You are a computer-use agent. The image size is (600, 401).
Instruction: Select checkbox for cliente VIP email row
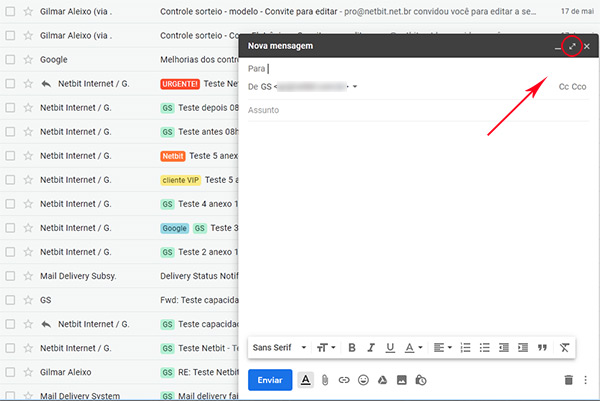coord(10,180)
